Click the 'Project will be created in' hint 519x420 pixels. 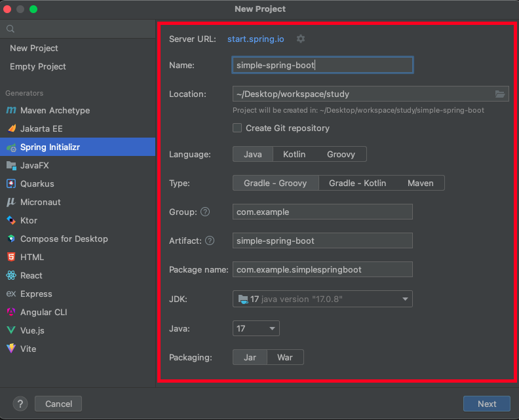(x=358, y=110)
